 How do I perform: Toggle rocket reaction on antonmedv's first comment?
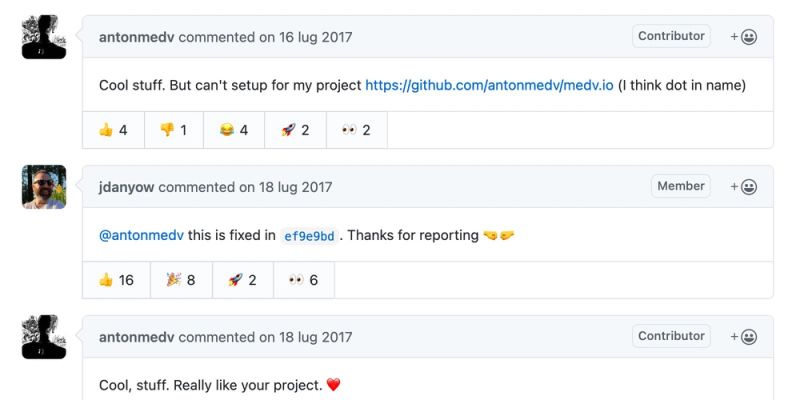coord(295,130)
